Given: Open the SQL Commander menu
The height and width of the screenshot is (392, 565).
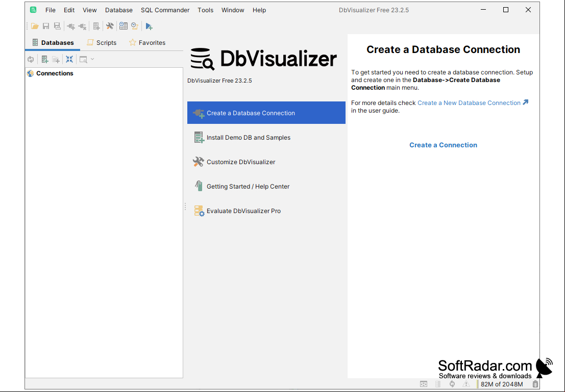Looking at the screenshot, I should 165,10.
